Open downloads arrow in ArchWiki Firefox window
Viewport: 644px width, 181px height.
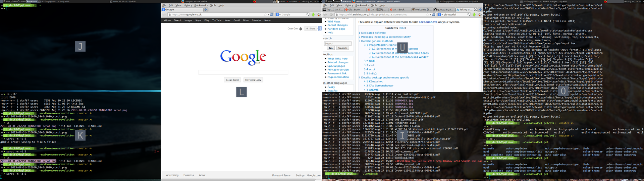(x=474, y=15)
